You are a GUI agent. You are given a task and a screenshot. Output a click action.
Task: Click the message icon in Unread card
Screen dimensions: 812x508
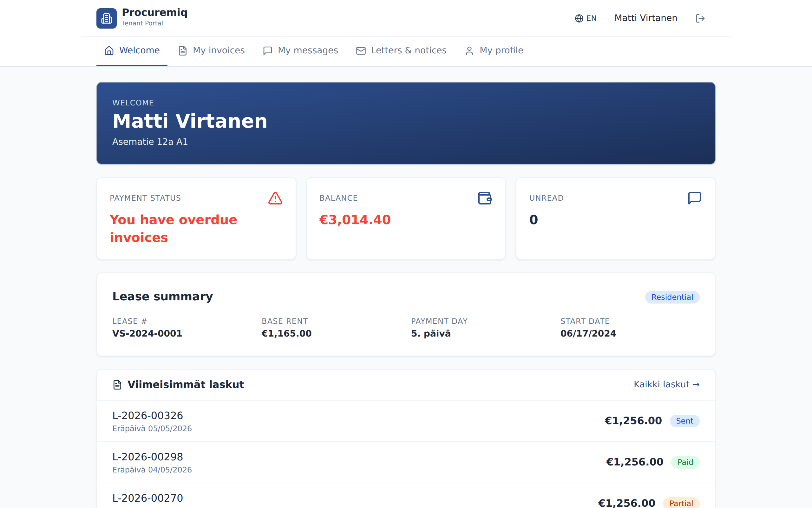(694, 198)
